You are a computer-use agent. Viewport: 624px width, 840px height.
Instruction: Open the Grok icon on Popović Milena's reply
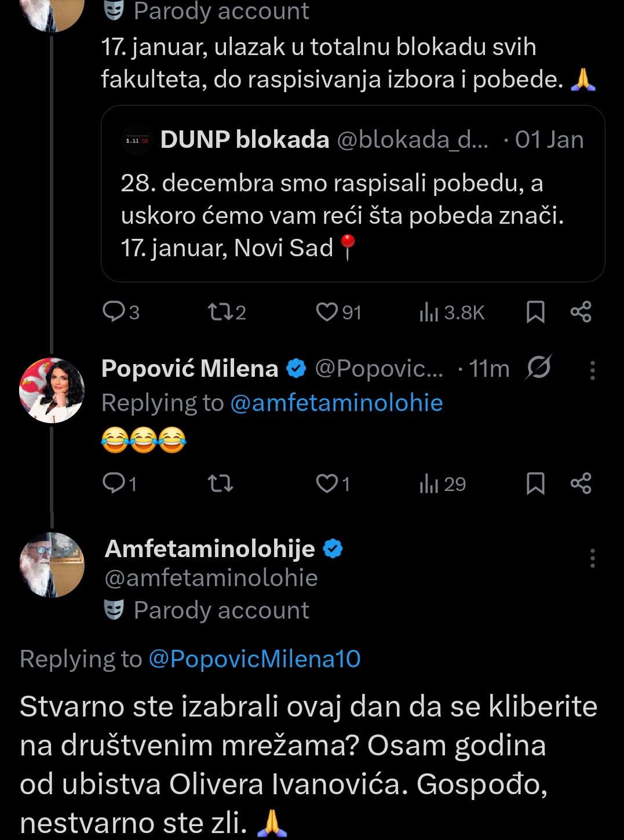pyautogui.click(x=539, y=368)
